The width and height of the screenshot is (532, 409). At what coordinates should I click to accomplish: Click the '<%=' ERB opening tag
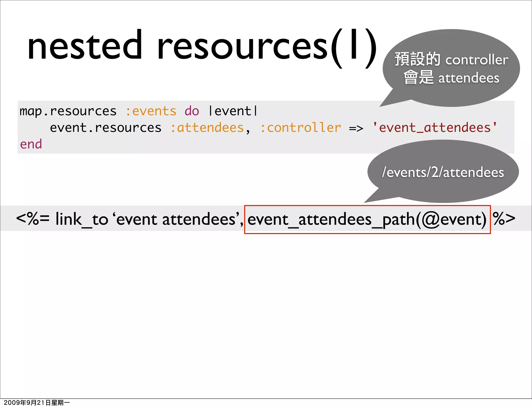pos(32,219)
